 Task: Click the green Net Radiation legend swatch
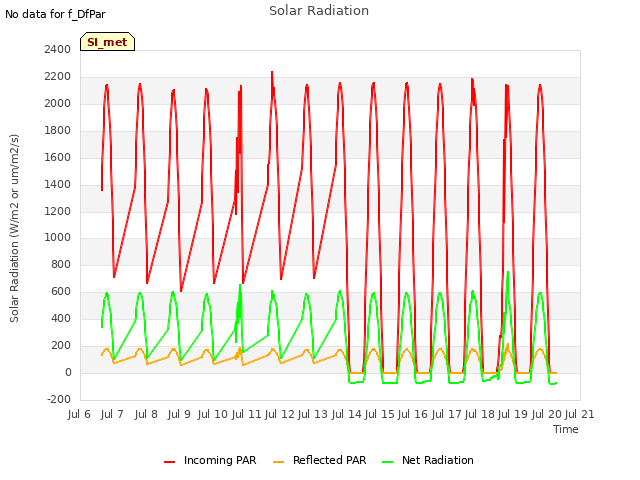pos(388,462)
